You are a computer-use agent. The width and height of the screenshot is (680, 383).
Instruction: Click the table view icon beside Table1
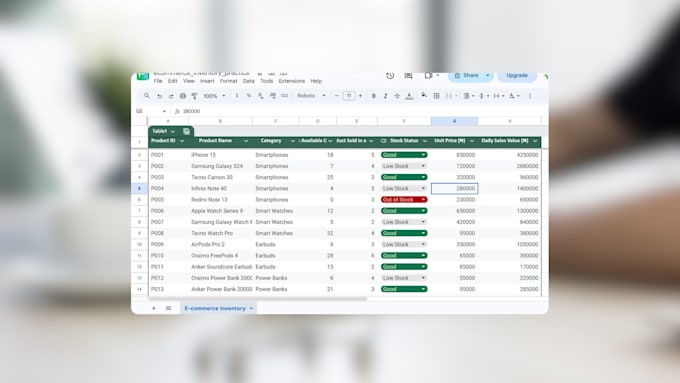tap(186, 131)
